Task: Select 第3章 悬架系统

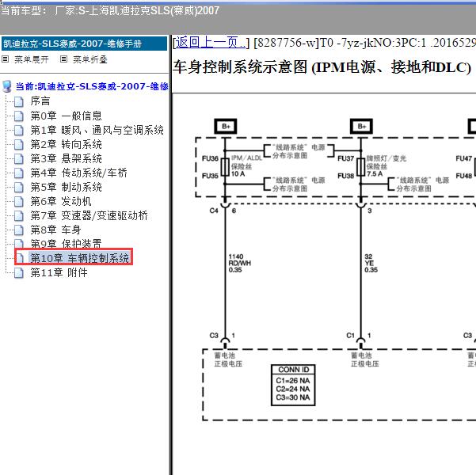Action: [x=66, y=158]
